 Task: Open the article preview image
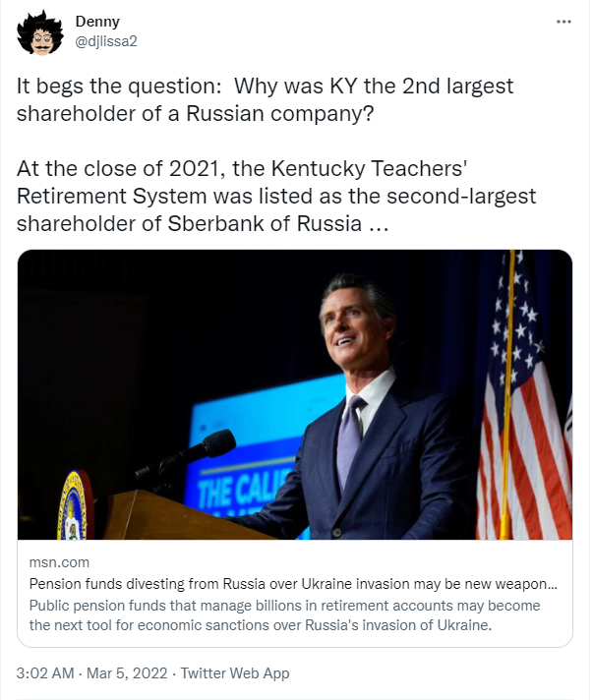(295, 394)
